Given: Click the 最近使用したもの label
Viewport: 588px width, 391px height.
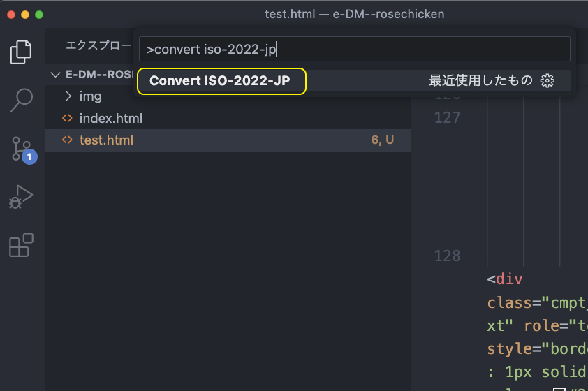Looking at the screenshot, I should tap(480, 80).
